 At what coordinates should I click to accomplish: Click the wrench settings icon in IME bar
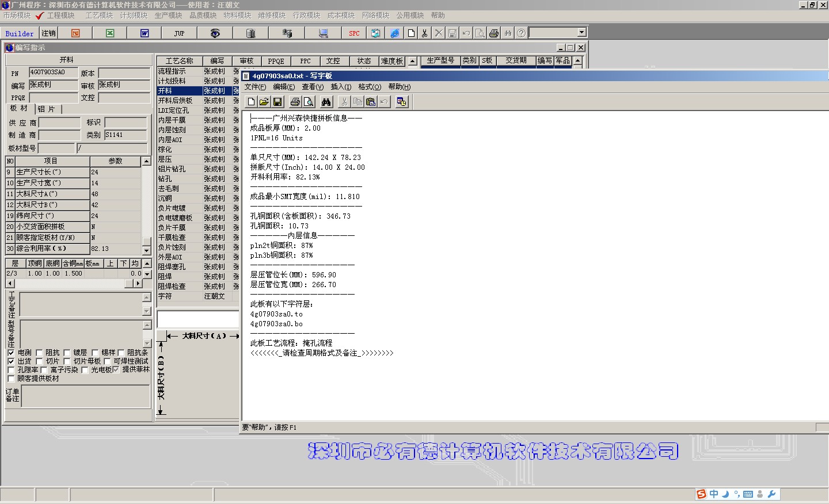click(772, 494)
